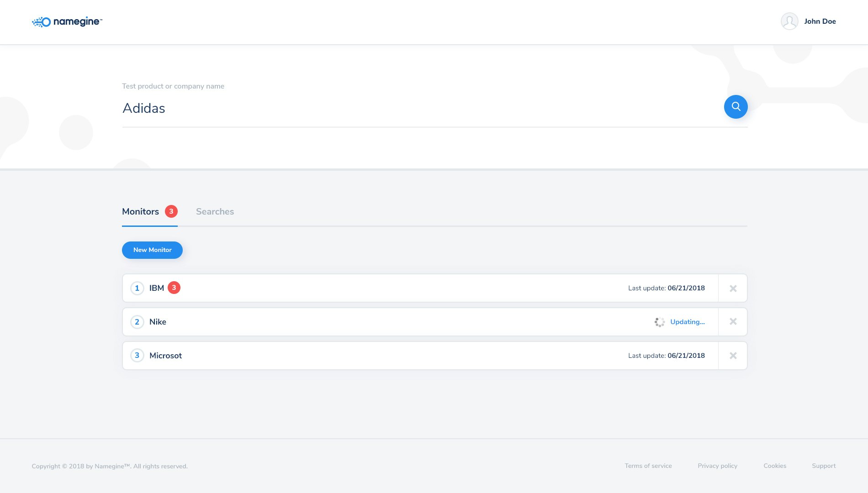Create a New Monitor
The width and height of the screenshot is (868, 493).
tap(152, 250)
